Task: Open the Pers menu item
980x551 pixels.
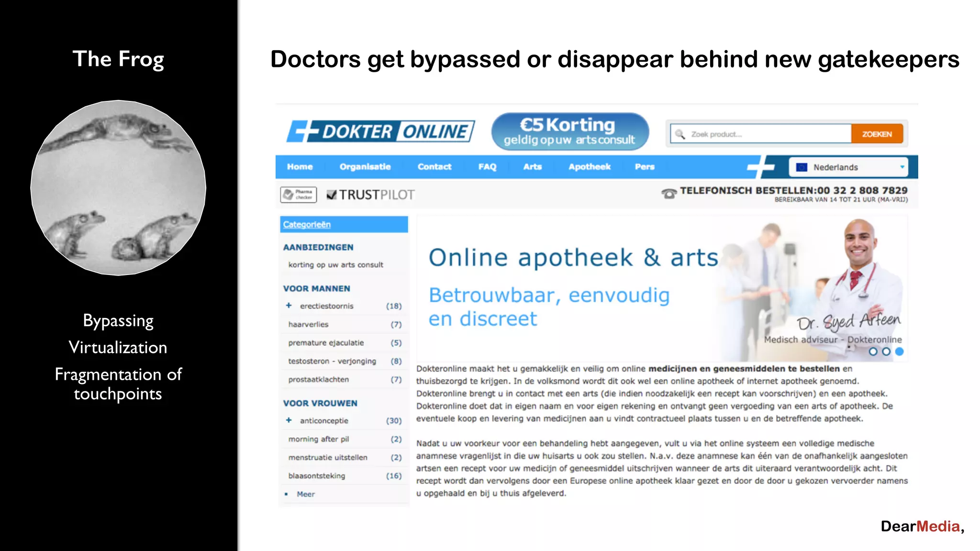Action: pyautogui.click(x=645, y=167)
